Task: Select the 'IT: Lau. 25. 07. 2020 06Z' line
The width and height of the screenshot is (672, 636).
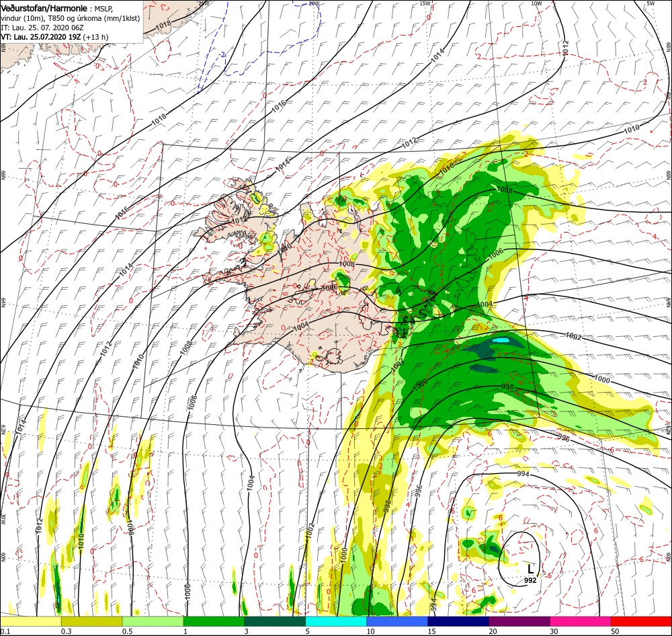Action: [x=42, y=28]
